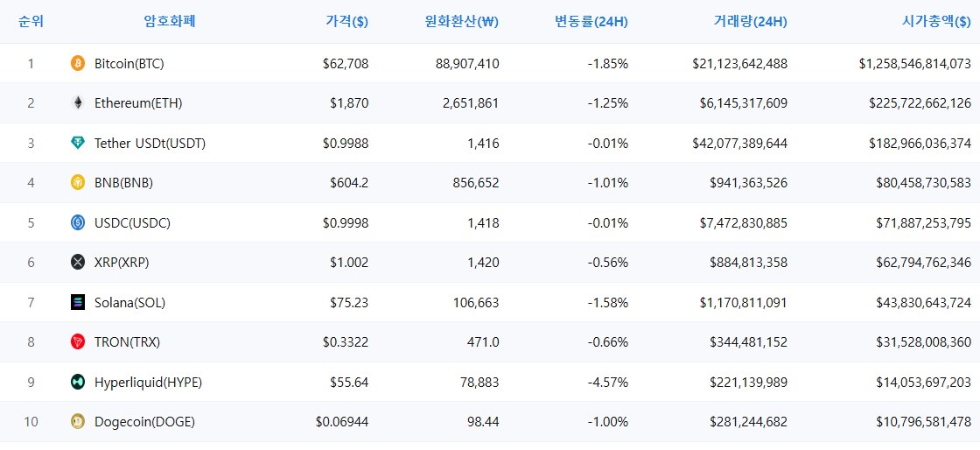Select BNB price $604.2
980x450 pixels.
click(349, 183)
